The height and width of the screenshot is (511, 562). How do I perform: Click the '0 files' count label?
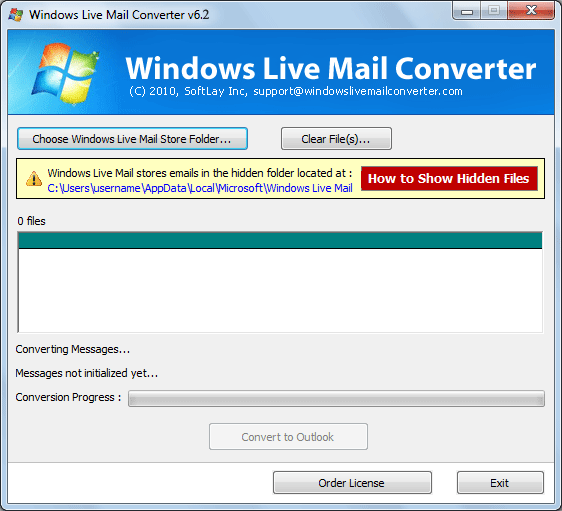pos(32,221)
